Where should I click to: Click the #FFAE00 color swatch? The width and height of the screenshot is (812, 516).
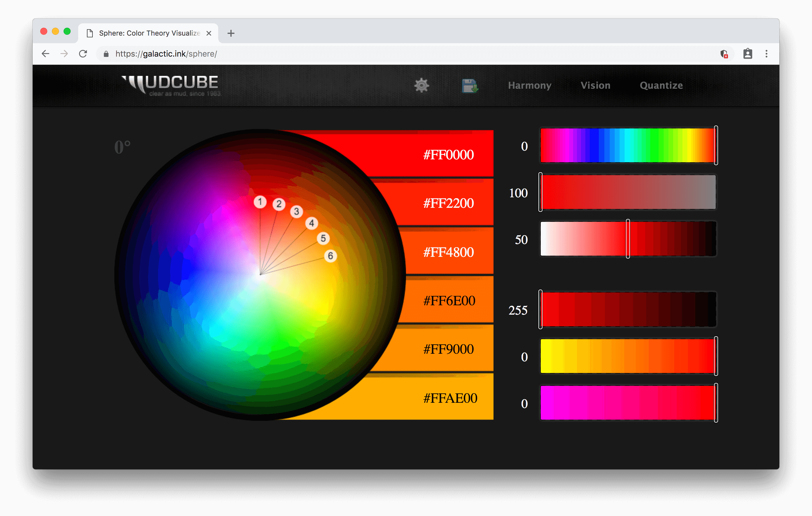(449, 398)
